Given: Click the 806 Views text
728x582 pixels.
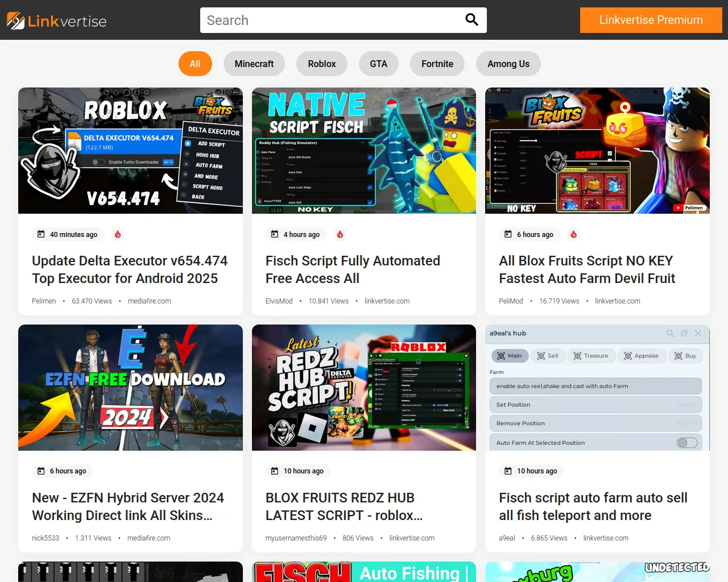Looking at the screenshot, I should [358, 538].
